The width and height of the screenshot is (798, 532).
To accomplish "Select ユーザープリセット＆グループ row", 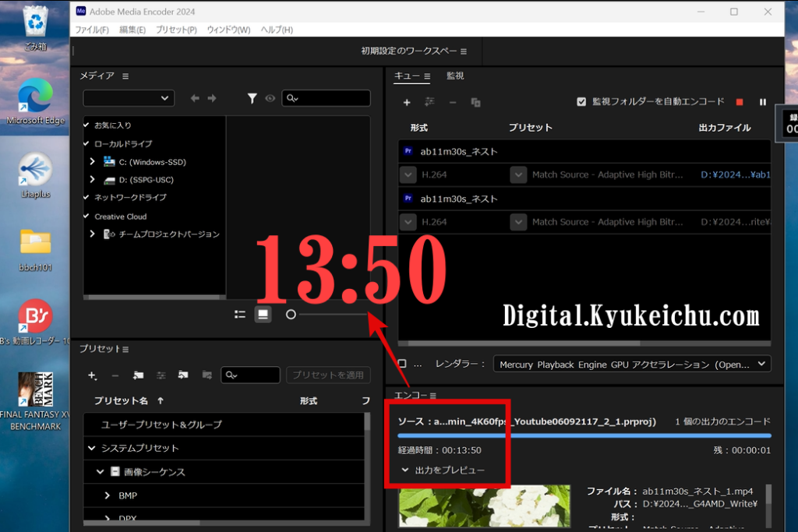I will tap(224, 425).
